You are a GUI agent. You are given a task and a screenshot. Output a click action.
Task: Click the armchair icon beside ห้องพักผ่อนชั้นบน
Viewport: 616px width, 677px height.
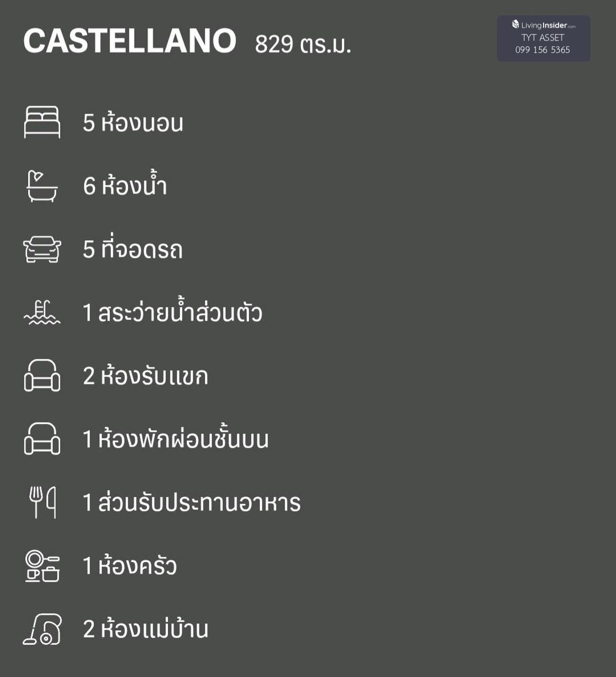[42, 439]
